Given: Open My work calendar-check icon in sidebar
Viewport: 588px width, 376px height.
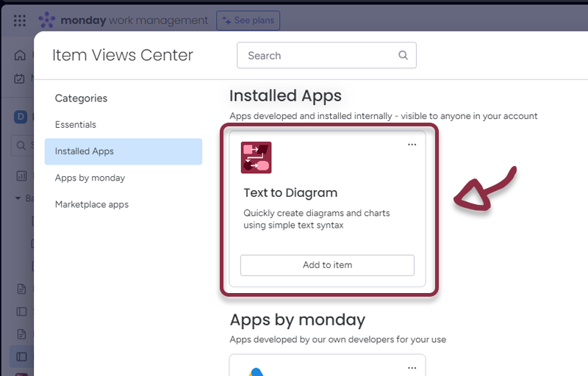Looking at the screenshot, I should 20,79.
